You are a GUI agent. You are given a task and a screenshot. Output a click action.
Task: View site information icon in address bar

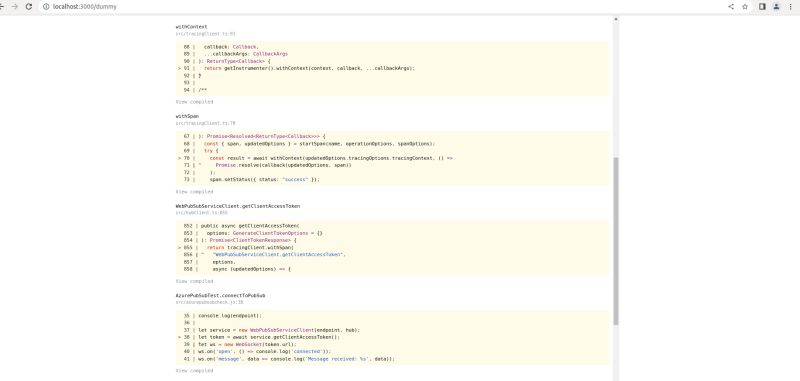[46, 7]
